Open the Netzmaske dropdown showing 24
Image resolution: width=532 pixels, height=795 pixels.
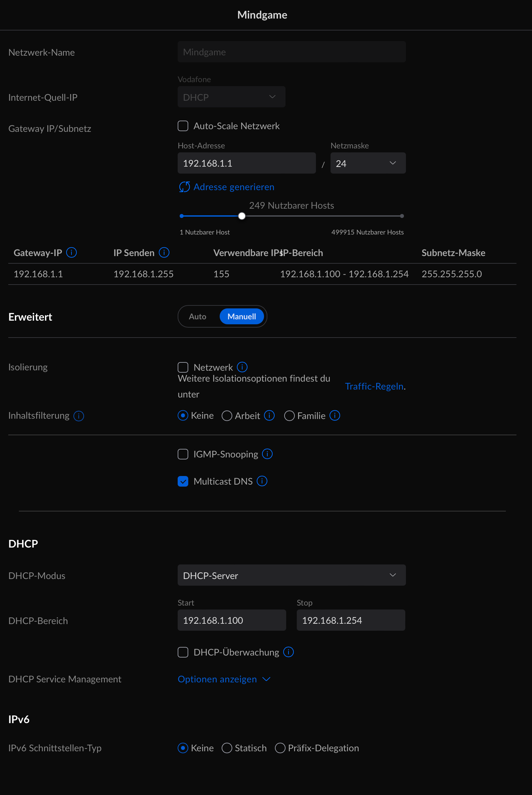click(368, 163)
